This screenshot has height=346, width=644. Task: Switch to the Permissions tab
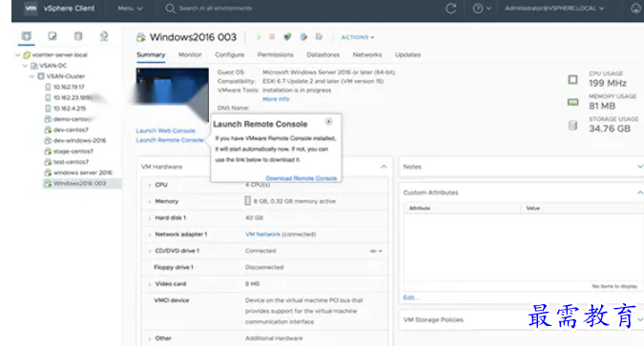click(x=275, y=54)
